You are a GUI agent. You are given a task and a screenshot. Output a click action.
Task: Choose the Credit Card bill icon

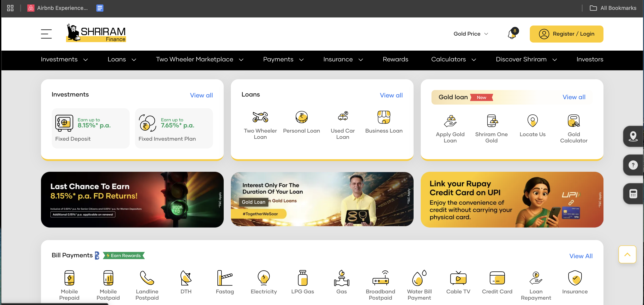tap(497, 278)
